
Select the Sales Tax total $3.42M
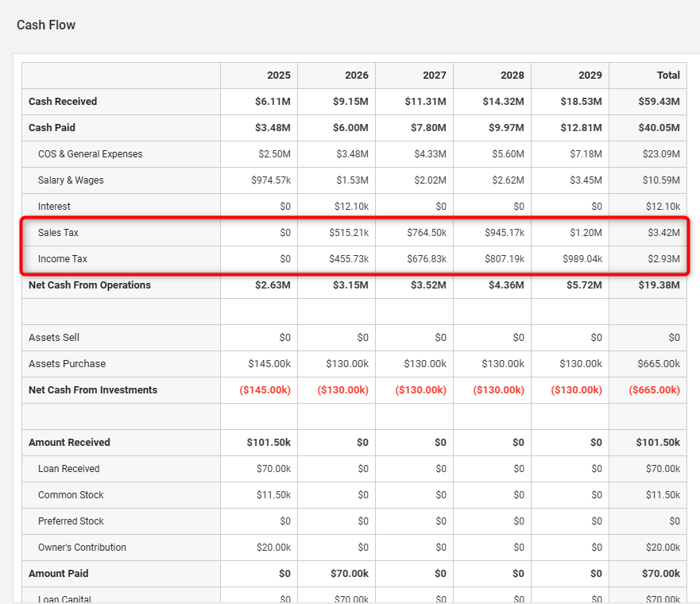pyautogui.click(x=663, y=233)
